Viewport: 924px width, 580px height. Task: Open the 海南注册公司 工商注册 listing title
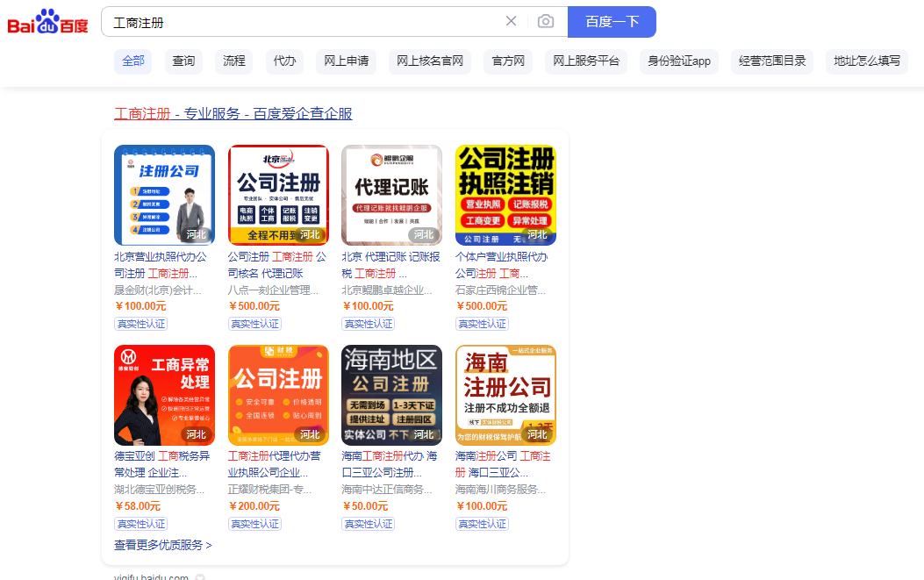(x=504, y=464)
